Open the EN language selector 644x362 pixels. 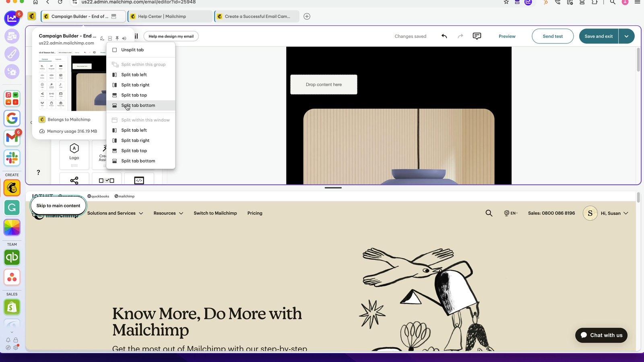[511, 213]
